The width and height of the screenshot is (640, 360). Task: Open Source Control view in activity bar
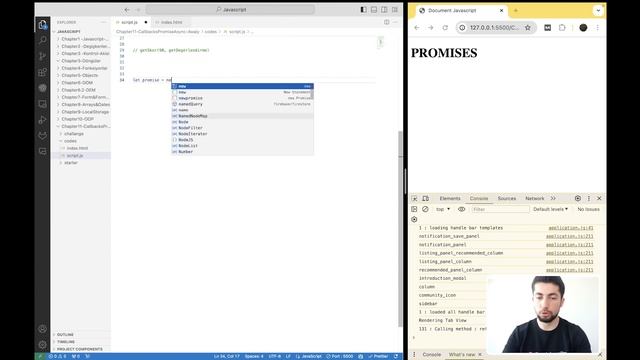[x=42, y=56]
